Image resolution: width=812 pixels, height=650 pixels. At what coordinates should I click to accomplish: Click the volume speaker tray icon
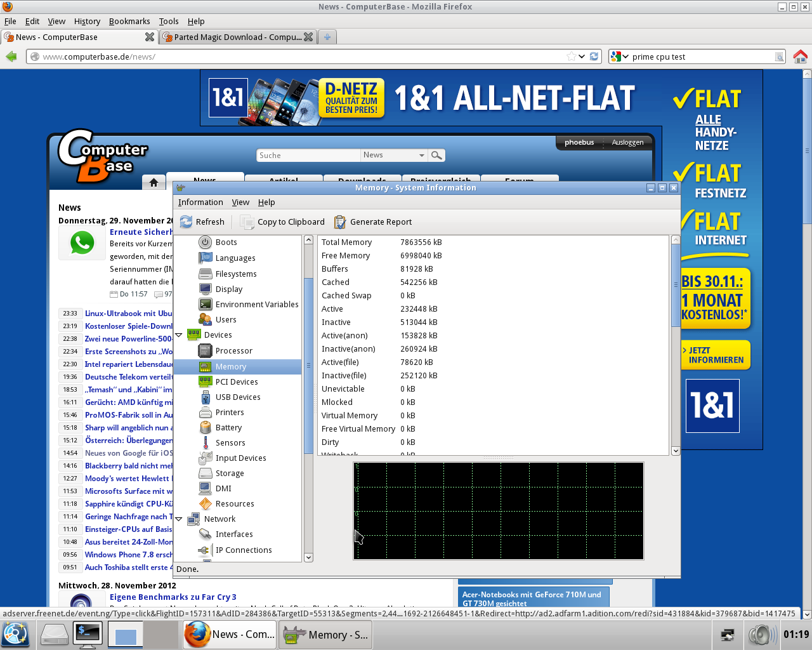point(761,635)
